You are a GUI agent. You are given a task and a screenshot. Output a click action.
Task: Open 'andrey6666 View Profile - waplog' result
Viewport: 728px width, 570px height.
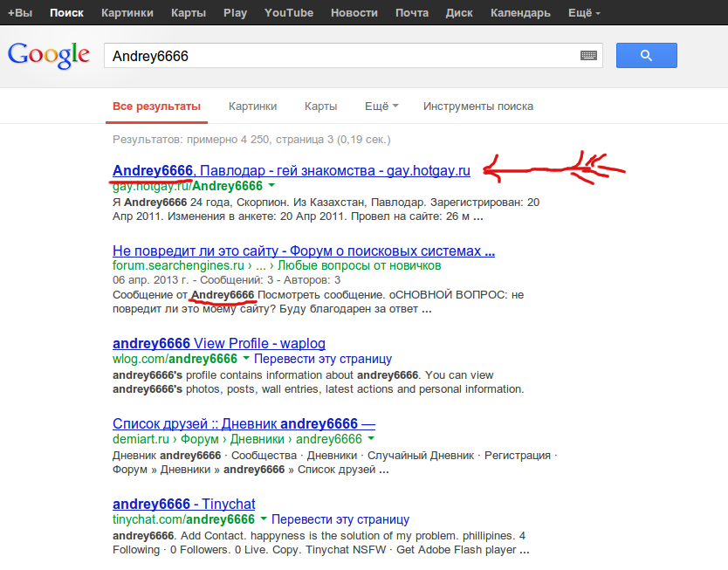click(x=219, y=343)
